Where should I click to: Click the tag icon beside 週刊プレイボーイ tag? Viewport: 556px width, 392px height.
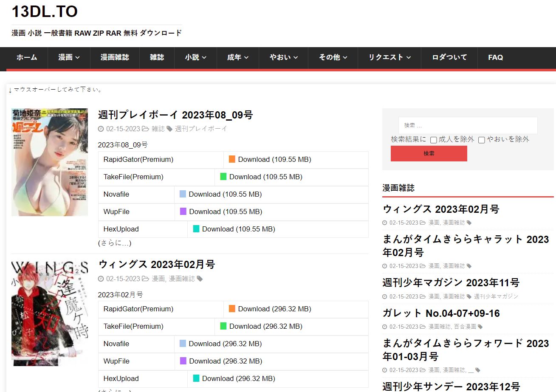(x=169, y=129)
